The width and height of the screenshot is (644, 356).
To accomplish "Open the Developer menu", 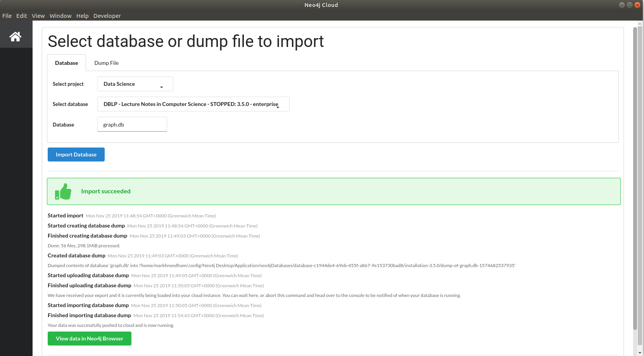I will 107,16.
